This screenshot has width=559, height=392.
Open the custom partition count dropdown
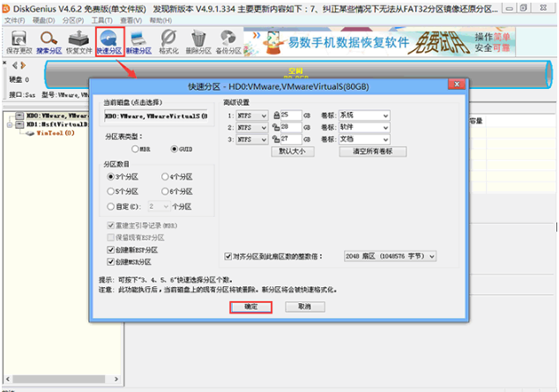159,206
